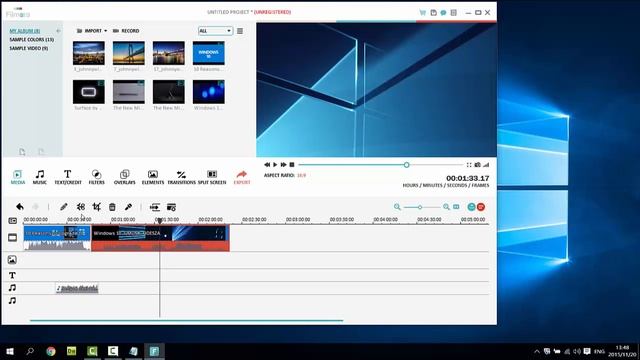Click the grayed Redo arrow icon
This screenshot has width=640, height=360.
[36, 207]
